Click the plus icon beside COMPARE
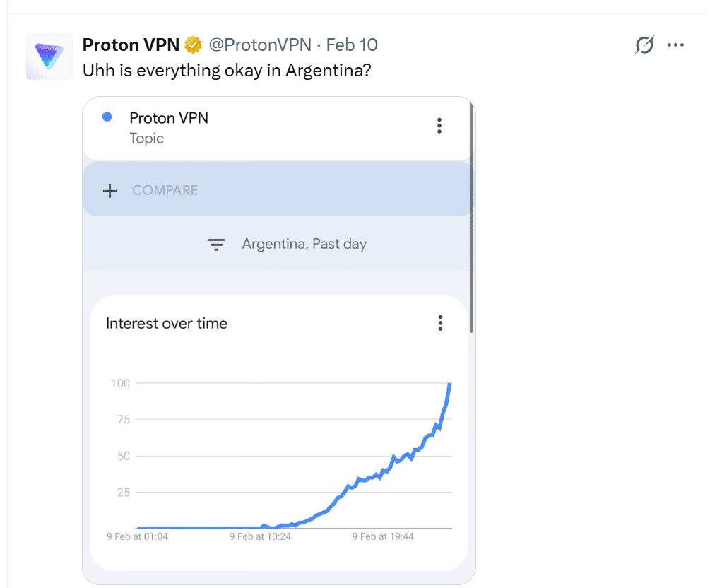The image size is (722, 588). (x=110, y=191)
